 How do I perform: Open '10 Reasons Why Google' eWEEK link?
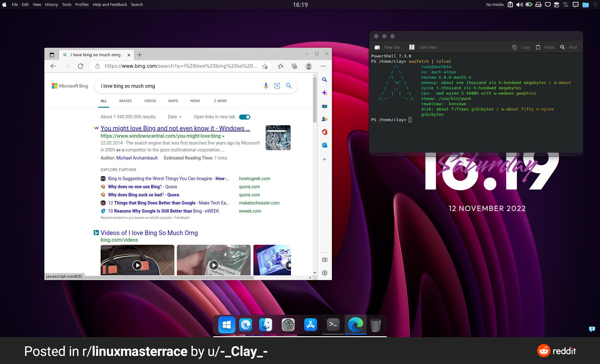tap(163, 211)
